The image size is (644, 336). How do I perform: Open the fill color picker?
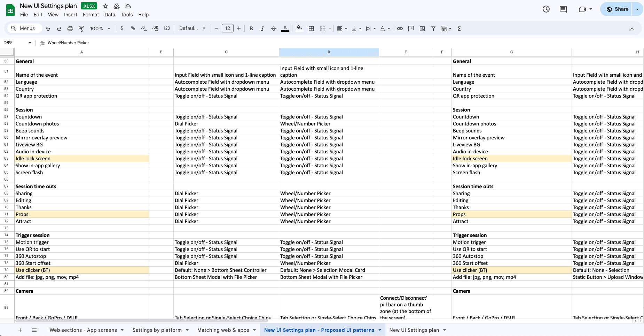click(x=299, y=29)
